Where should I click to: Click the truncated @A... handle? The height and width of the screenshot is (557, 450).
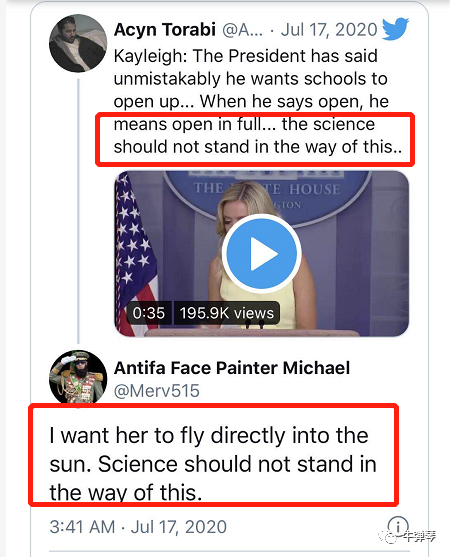tap(243, 29)
